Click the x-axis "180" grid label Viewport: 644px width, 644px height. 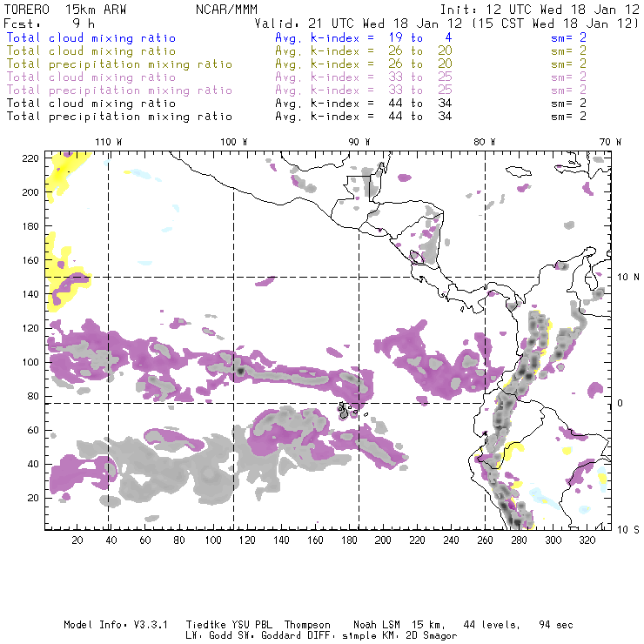click(x=349, y=540)
